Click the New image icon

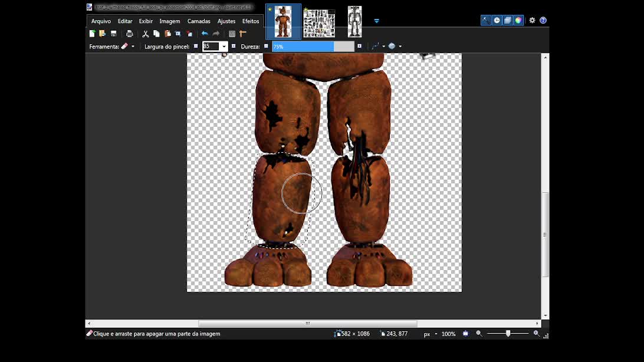[x=92, y=34]
